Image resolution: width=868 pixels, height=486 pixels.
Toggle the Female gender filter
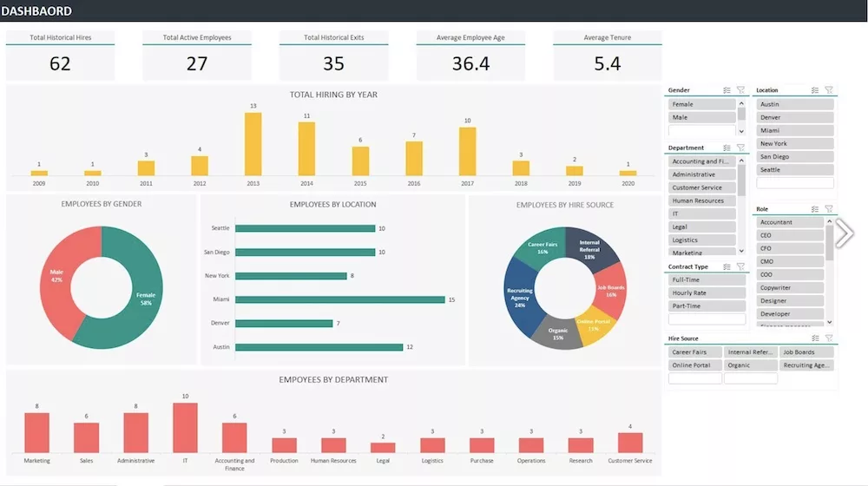point(702,104)
